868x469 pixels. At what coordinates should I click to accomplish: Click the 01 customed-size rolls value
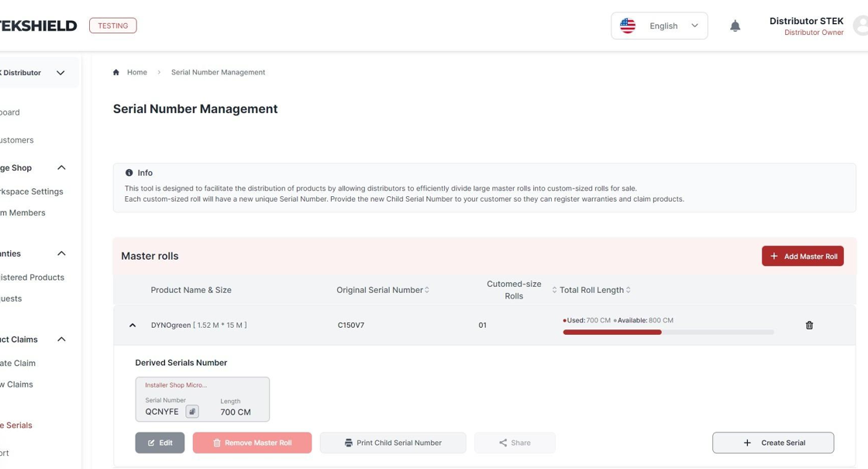482,325
